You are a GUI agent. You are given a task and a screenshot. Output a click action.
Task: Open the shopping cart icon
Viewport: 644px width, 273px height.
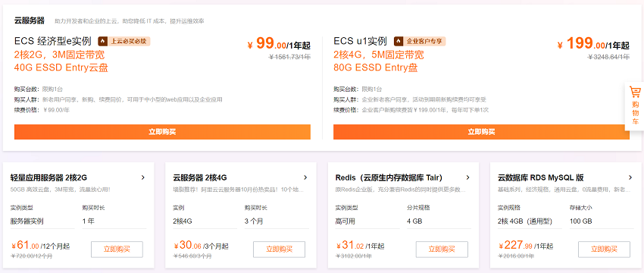coord(635,92)
